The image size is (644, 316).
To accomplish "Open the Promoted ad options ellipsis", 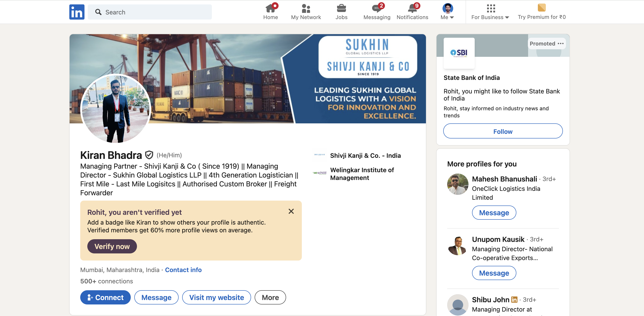I will point(560,43).
